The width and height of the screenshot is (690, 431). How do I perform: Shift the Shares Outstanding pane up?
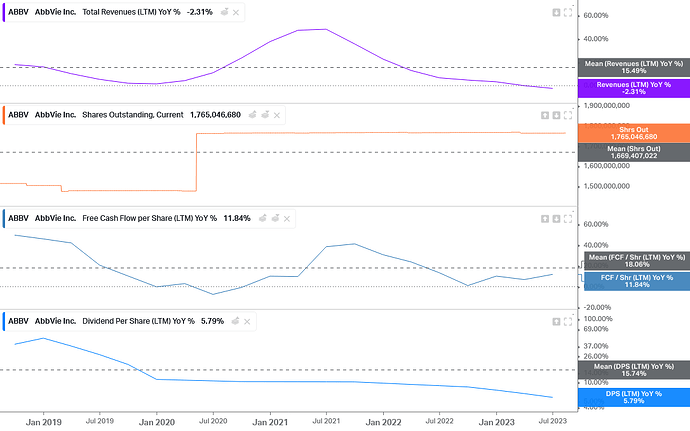pyautogui.click(x=545, y=115)
